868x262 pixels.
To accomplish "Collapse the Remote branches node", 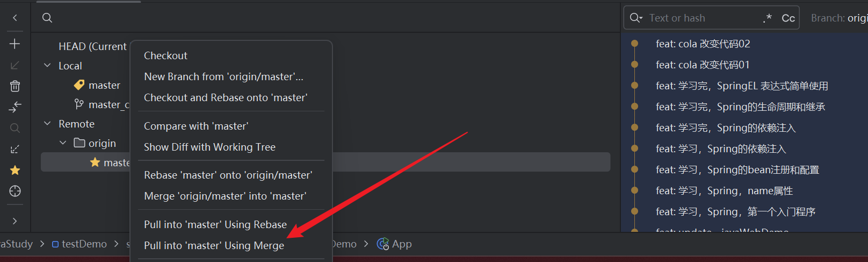I will coord(47,123).
